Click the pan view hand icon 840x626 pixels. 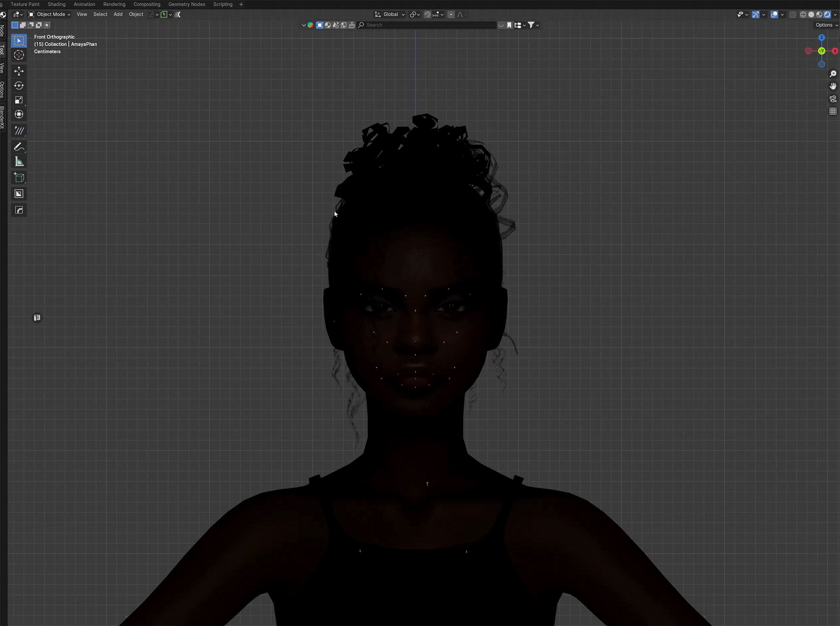point(833,86)
